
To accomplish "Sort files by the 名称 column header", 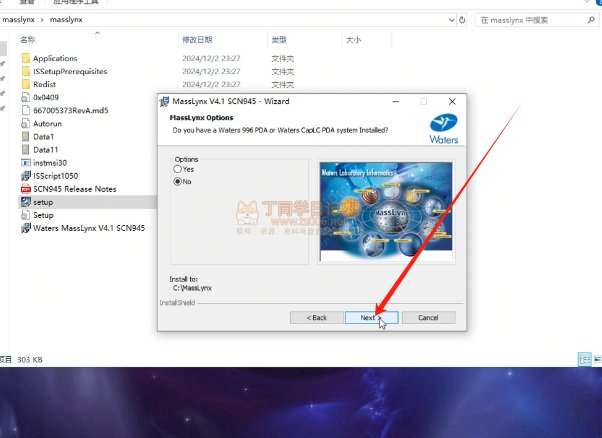I will [28, 39].
